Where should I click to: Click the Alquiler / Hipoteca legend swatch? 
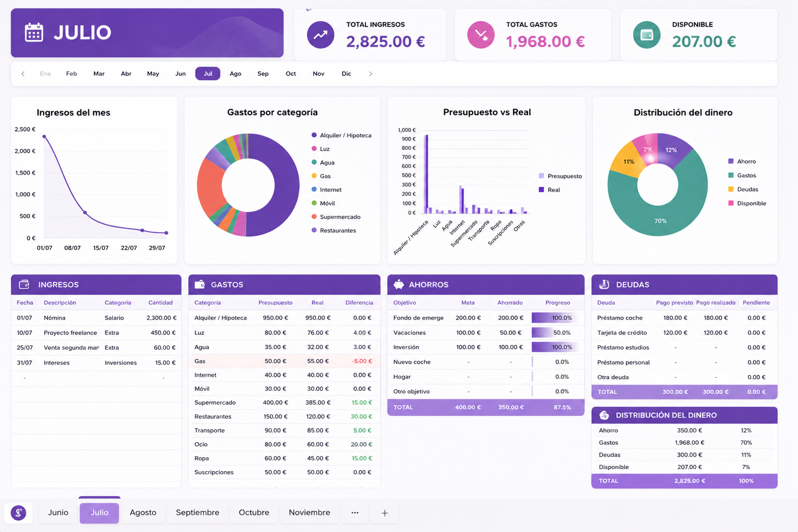[314, 135]
